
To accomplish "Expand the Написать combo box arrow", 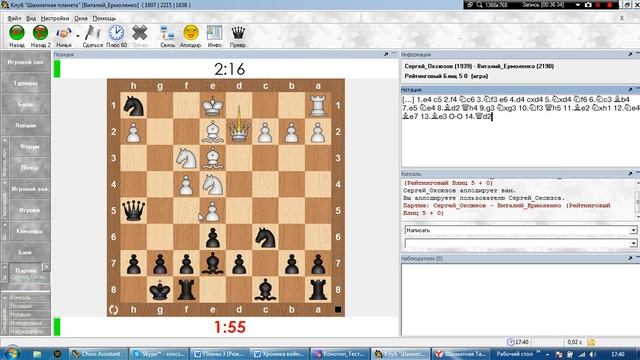I will 633,230.
